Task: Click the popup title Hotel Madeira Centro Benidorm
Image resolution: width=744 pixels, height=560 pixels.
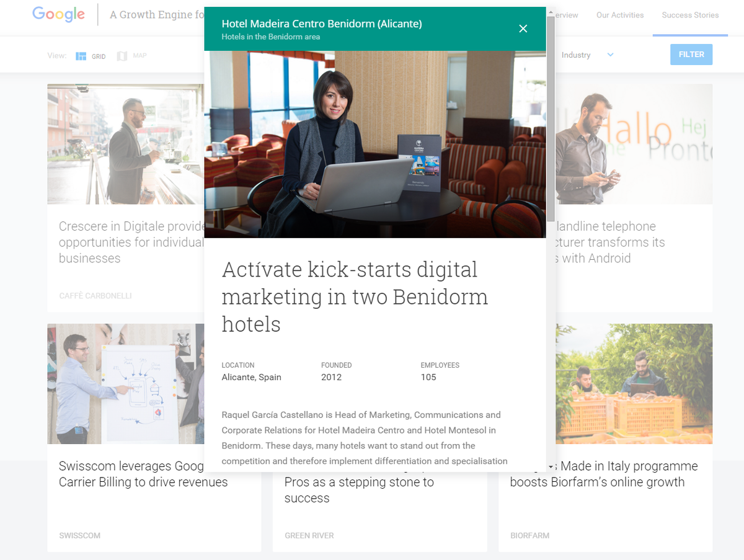Action: click(322, 24)
